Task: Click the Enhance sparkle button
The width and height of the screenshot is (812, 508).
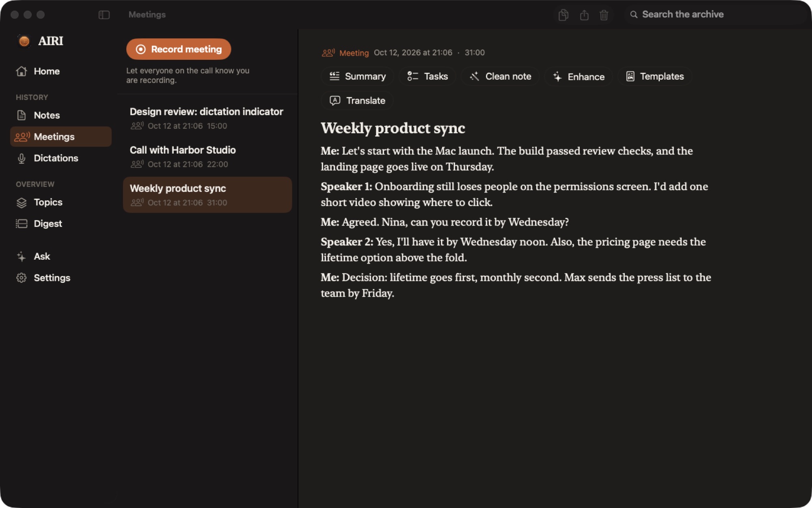Action: [x=579, y=76]
